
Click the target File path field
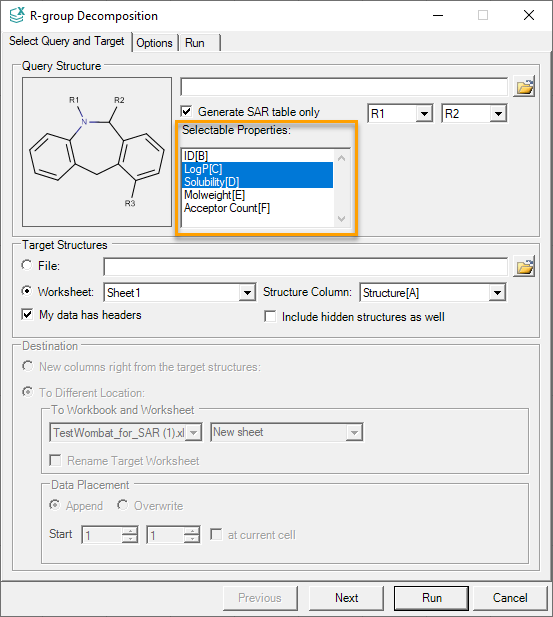click(x=305, y=267)
